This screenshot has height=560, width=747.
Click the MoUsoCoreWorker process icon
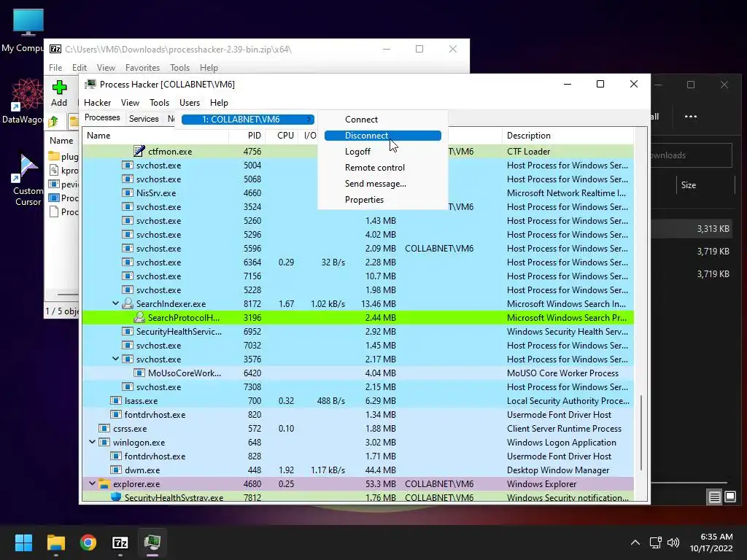(x=139, y=373)
